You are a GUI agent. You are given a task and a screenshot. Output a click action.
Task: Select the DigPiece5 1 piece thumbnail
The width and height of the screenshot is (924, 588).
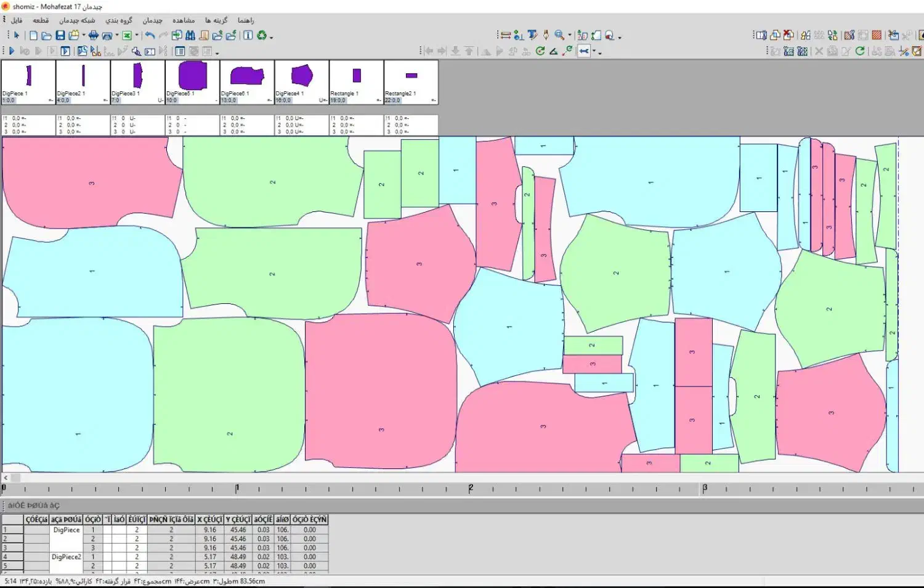click(x=192, y=76)
